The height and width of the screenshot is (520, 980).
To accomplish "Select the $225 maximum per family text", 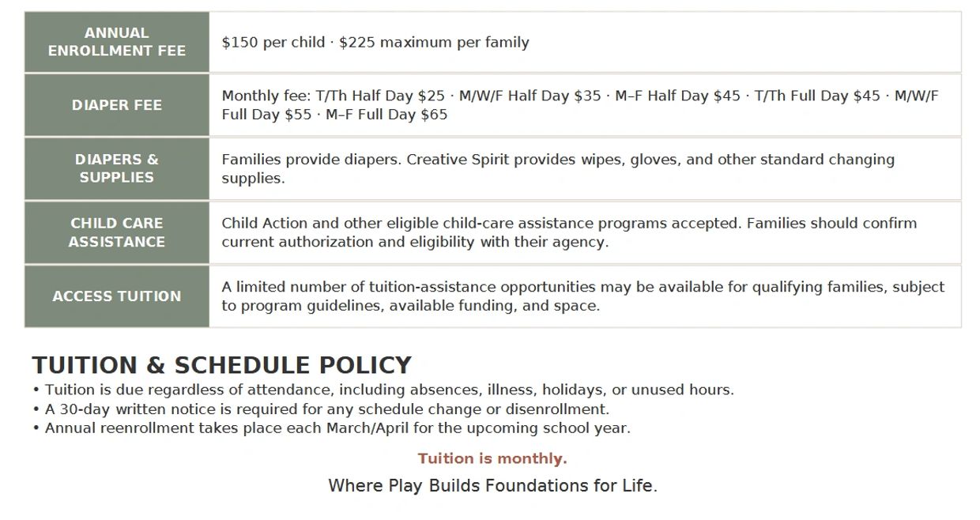I will pos(434,43).
